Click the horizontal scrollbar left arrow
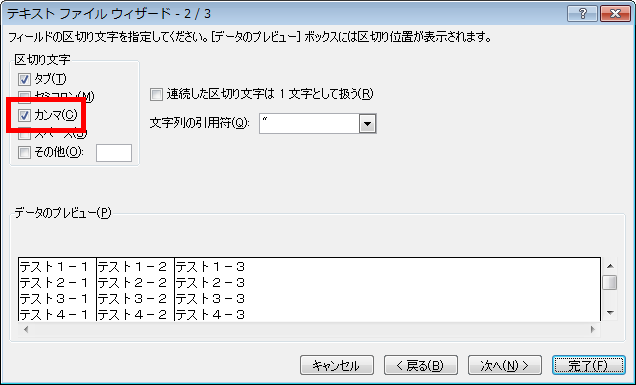Viewport: 636px width, 385px height. click(x=26, y=329)
